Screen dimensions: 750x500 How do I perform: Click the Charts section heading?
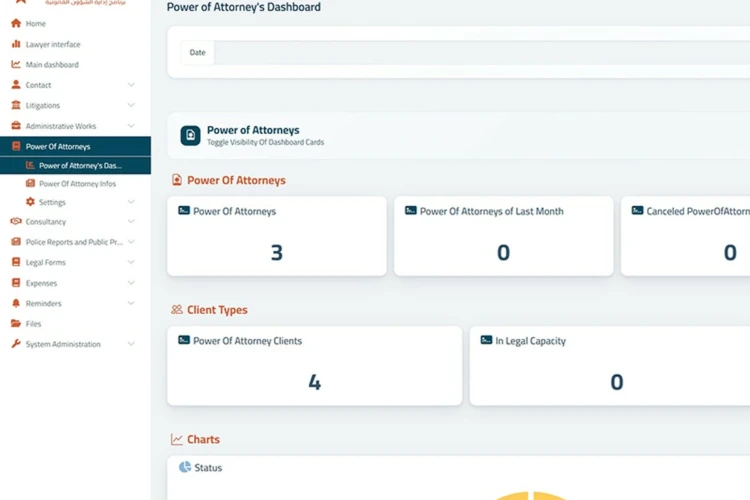(x=203, y=439)
